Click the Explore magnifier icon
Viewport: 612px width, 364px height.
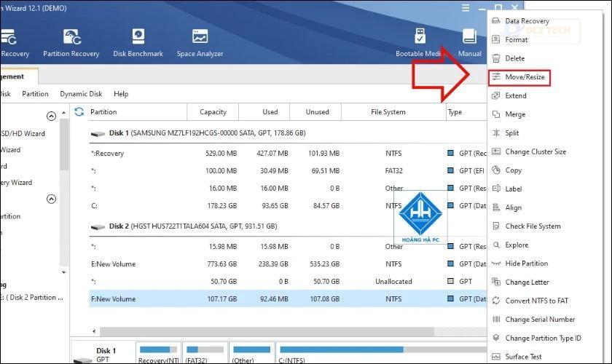tap(496, 245)
